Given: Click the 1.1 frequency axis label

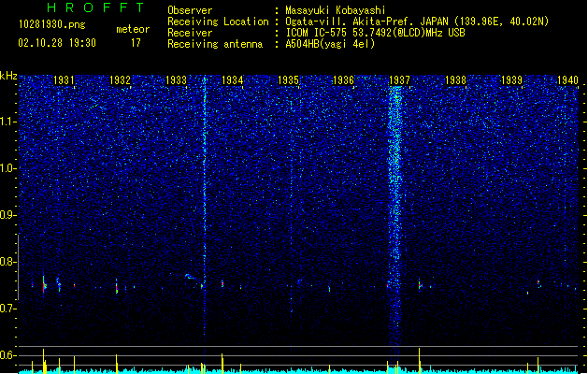Looking at the screenshot, I should (x=8, y=122).
